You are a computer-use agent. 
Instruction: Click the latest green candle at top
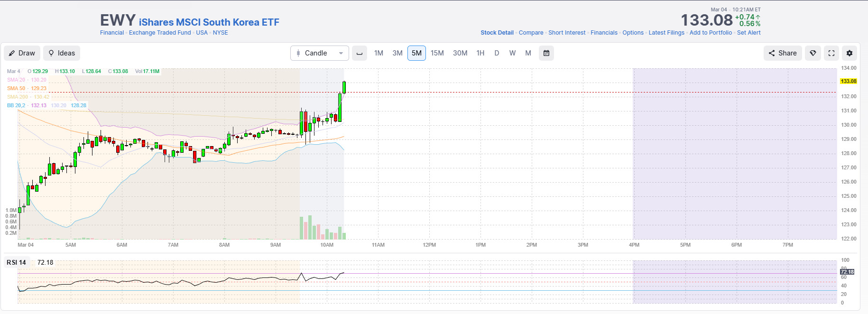[344, 87]
